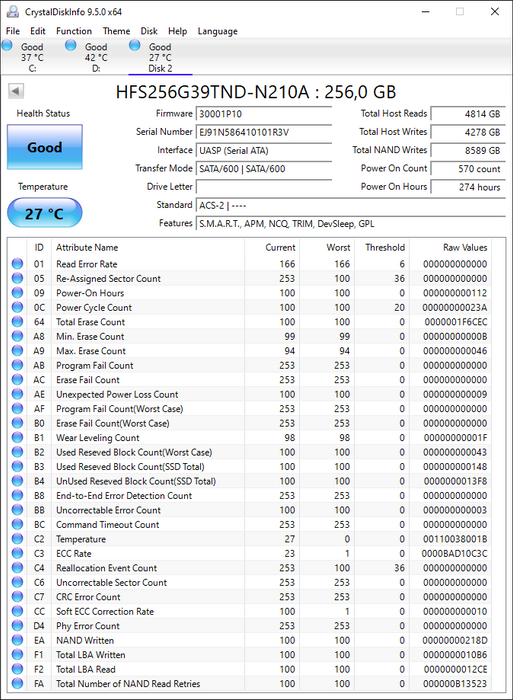Image resolution: width=513 pixels, height=700 pixels.
Task: Open the Theme menu
Action: click(x=116, y=31)
